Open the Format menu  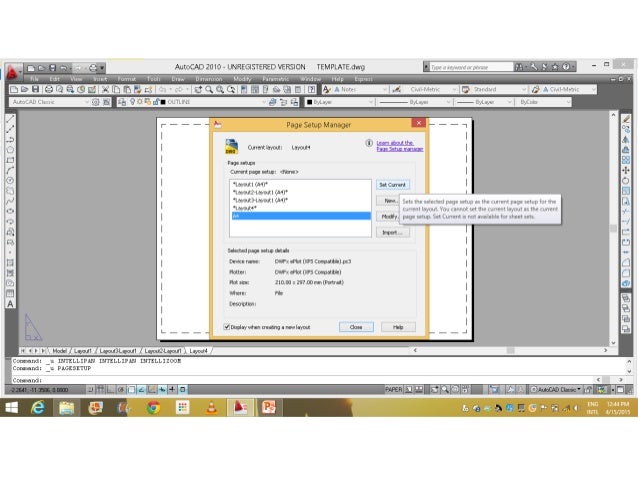(127, 79)
